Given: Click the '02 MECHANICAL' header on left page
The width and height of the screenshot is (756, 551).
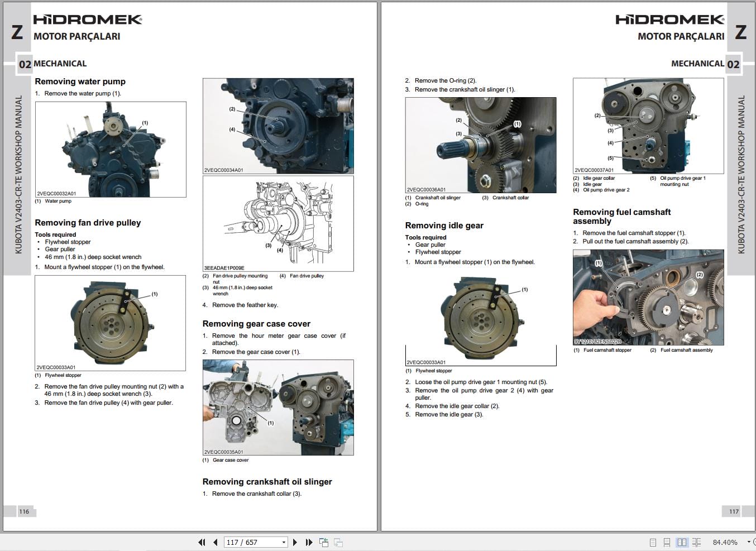Looking at the screenshot, I should [52, 64].
